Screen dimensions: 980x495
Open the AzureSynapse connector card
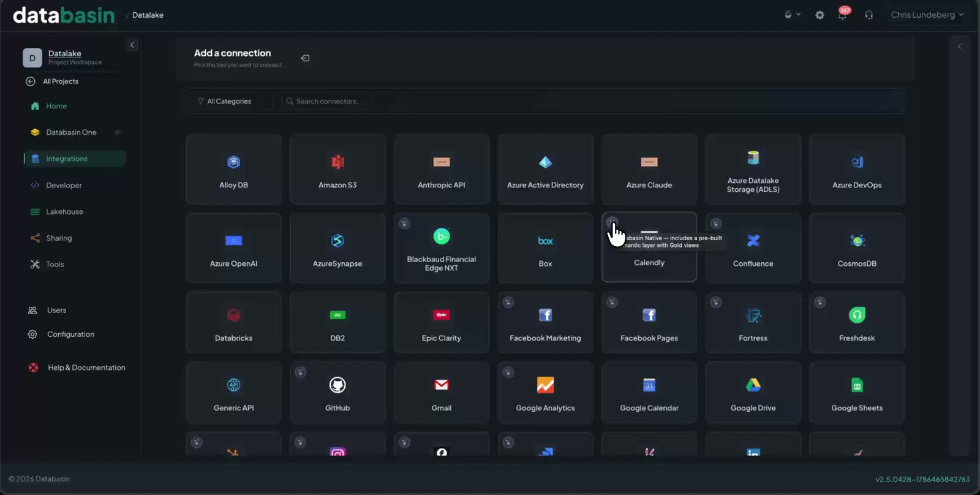click(x=337, y=247)
